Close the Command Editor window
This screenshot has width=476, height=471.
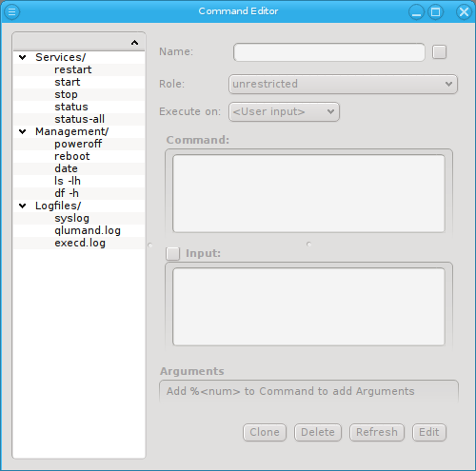point(464,12)
